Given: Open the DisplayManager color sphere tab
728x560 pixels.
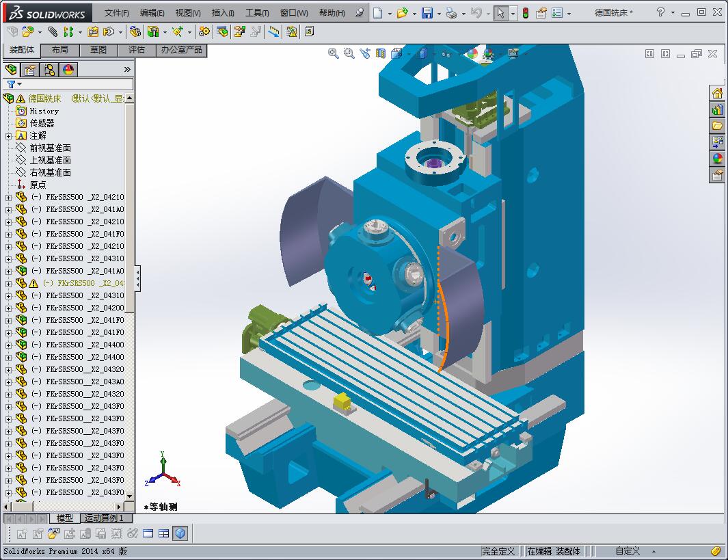Looking at the screenshot, I should [68, 70].
